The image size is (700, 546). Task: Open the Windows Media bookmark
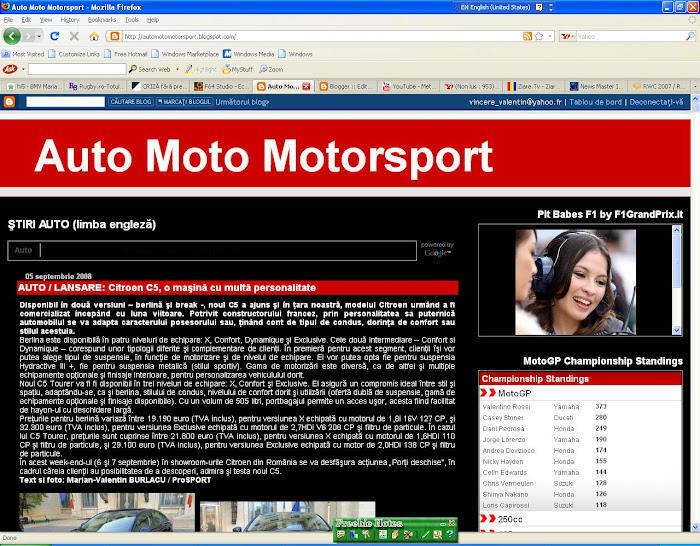click(249, 54)
